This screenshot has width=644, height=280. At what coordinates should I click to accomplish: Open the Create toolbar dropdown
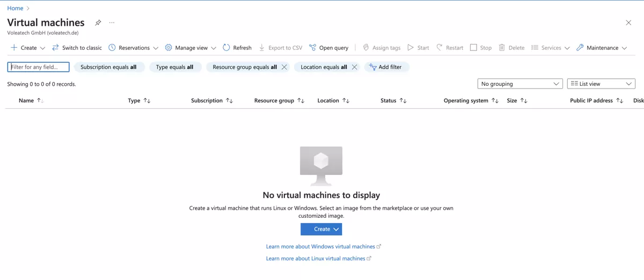(x=28, y=48)
